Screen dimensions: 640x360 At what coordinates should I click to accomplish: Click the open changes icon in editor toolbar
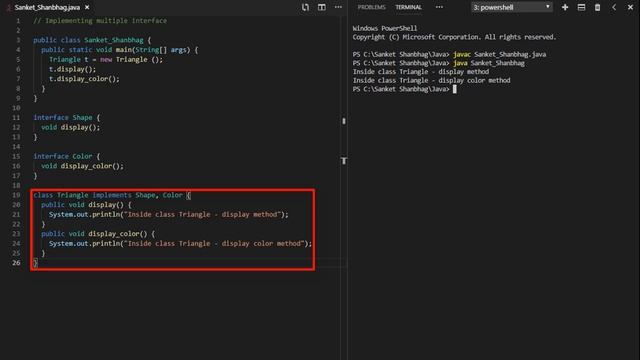305,7
